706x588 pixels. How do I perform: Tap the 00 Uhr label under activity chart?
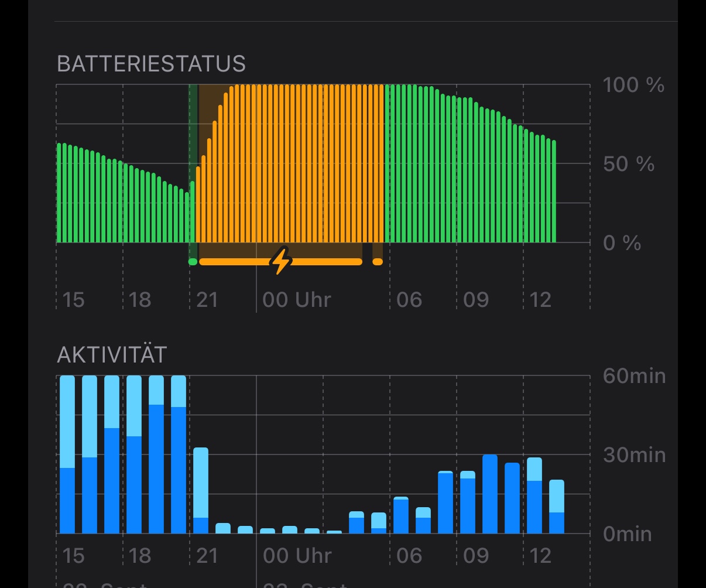click(x=297, y=555)
